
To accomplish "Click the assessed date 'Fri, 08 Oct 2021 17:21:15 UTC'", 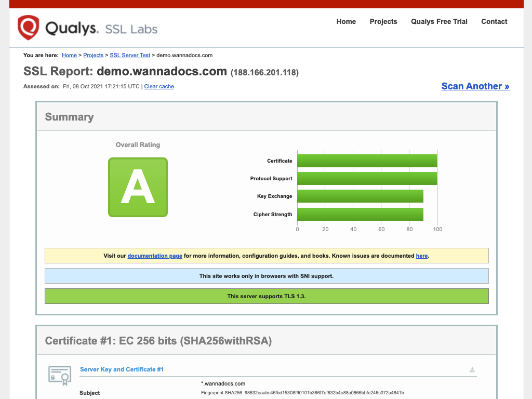I will pyautogui.click(x=101, y=87).
